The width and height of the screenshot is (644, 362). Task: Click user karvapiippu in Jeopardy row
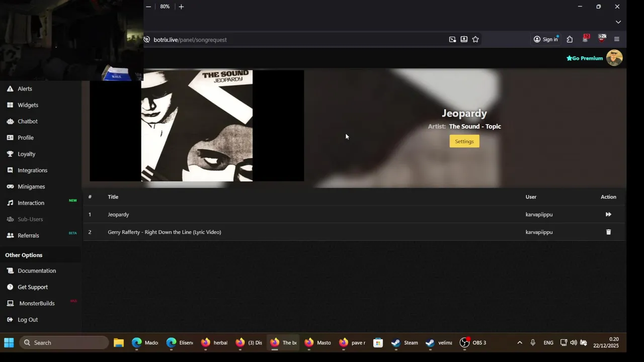coord(539,215)
